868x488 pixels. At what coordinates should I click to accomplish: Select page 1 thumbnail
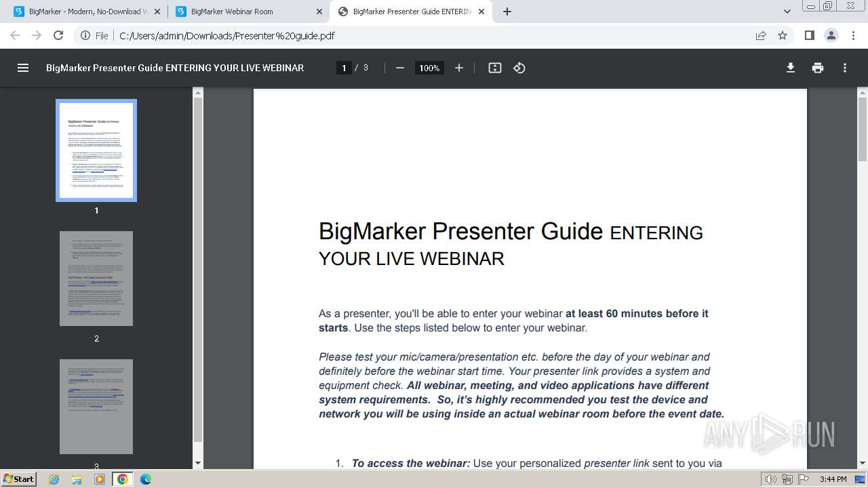96,150
